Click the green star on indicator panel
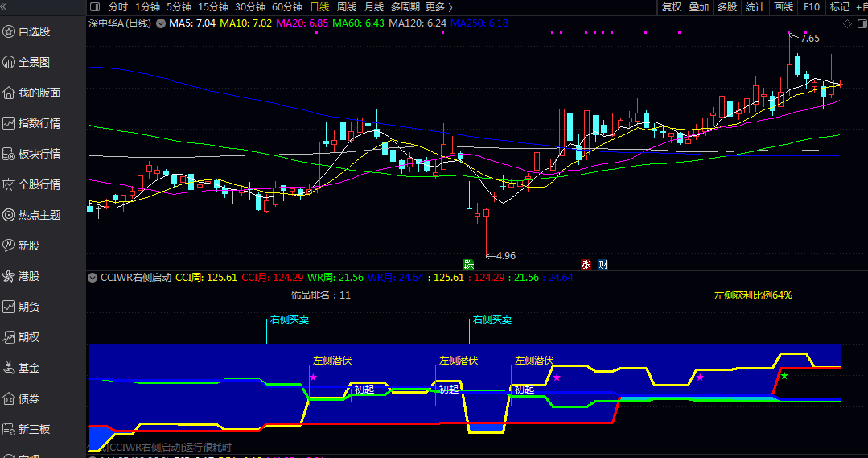868x458 pixels. (x=784, y=376)
